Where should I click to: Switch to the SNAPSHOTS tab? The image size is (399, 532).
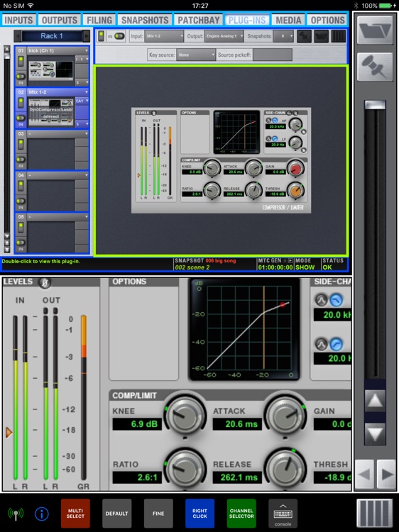[145, 20]
